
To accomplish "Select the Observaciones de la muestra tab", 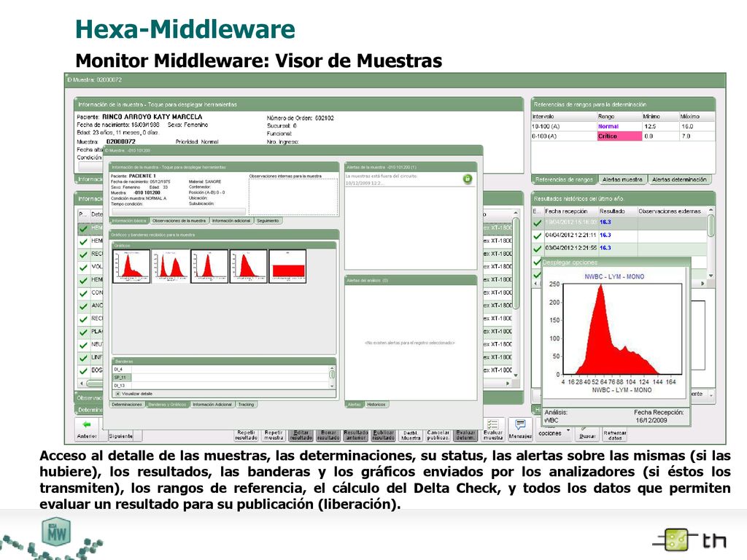I will tap(179, 221).
